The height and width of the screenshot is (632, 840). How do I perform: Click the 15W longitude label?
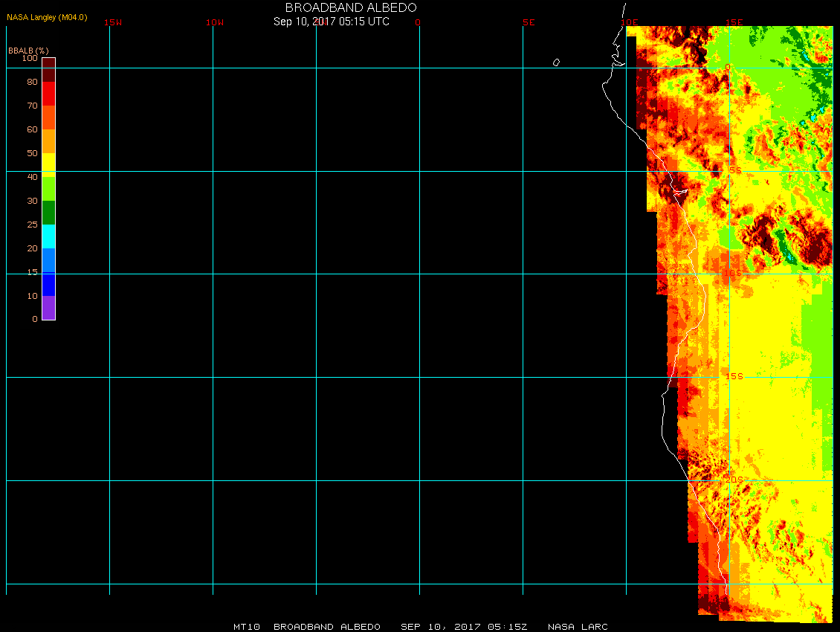(x=113, y=22)
